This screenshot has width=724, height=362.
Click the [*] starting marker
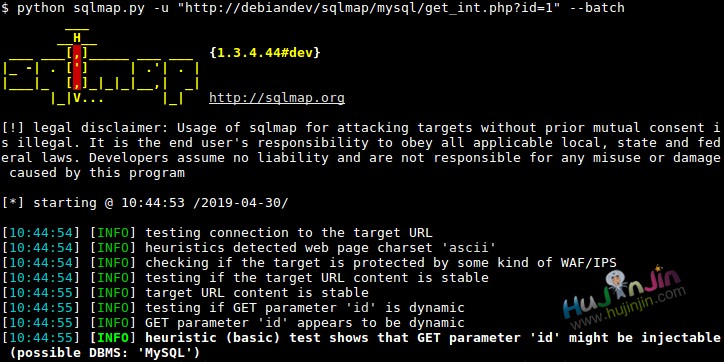click(x=13, y=203)
